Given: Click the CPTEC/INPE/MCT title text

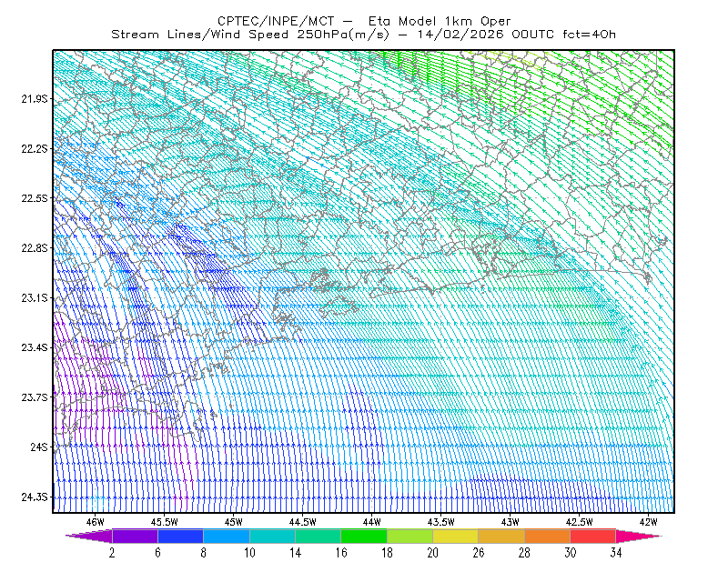Looking at the screenshot, I should point(276,21).
